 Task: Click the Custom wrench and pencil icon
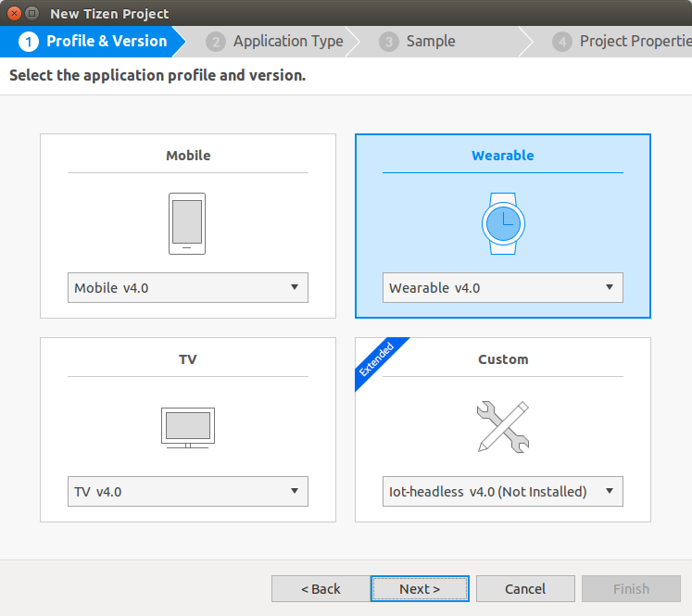pos(502,427)
